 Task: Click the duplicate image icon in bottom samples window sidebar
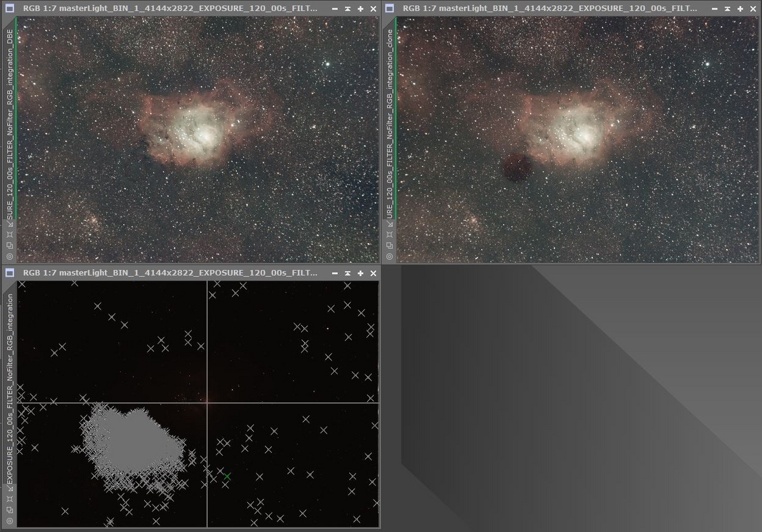[10, 509]
